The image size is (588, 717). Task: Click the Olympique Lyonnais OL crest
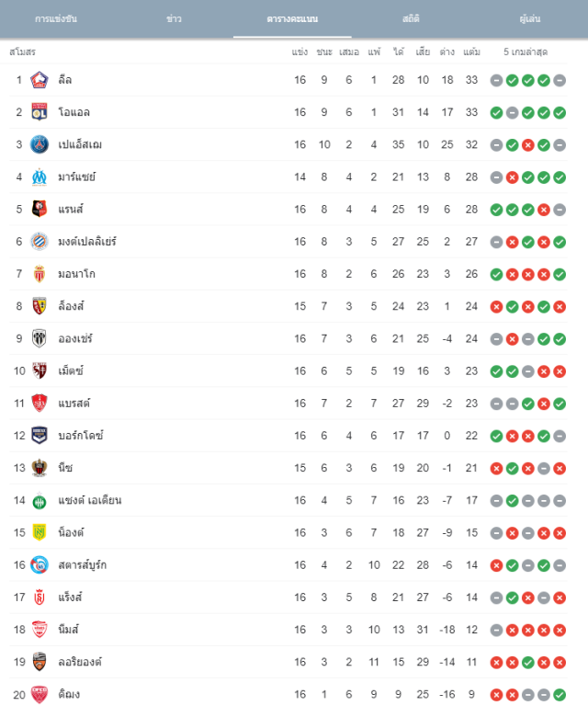(40, 112)
